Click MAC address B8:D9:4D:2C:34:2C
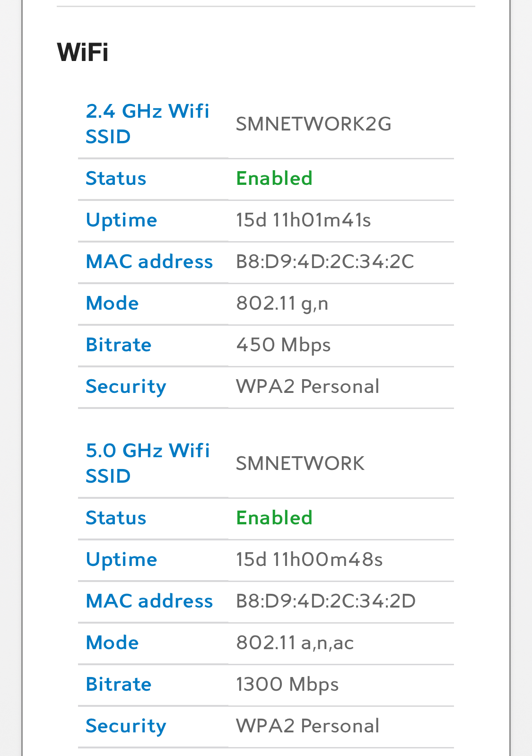This screenshot has width=532, height=756. 325,261
